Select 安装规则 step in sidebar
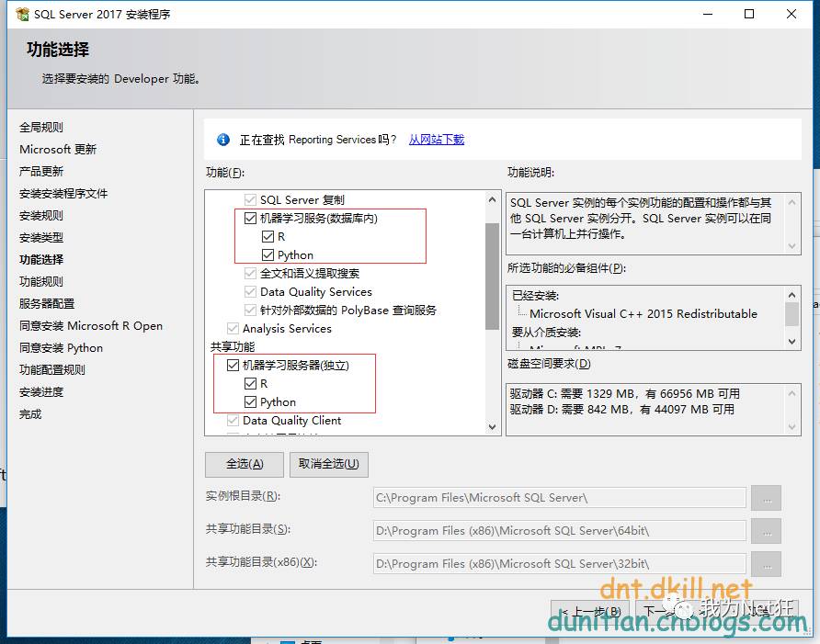820x644 pixels. click(x=41, y=215)
